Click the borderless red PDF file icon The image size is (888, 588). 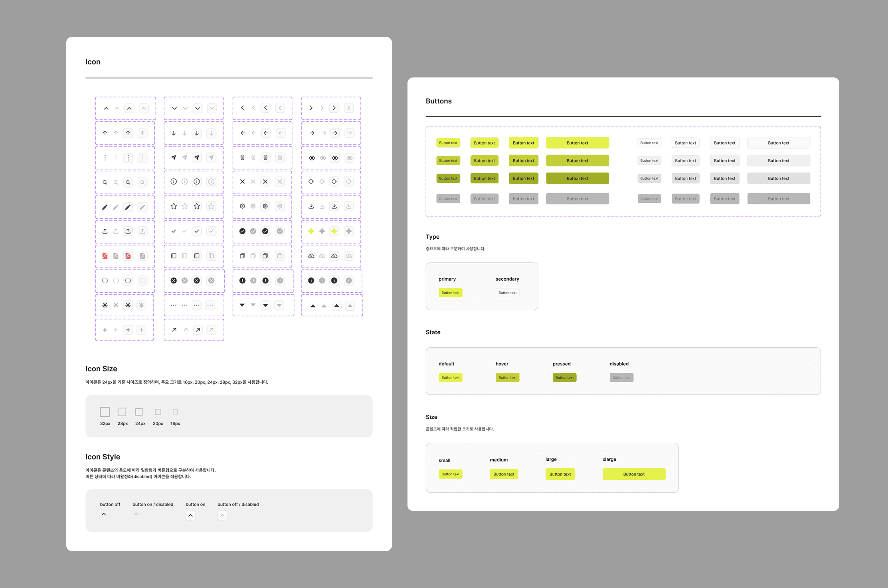click(105, 256)
